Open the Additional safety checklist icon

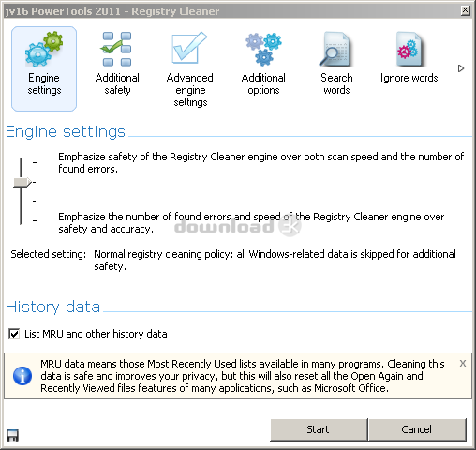(x=116, y=49)
